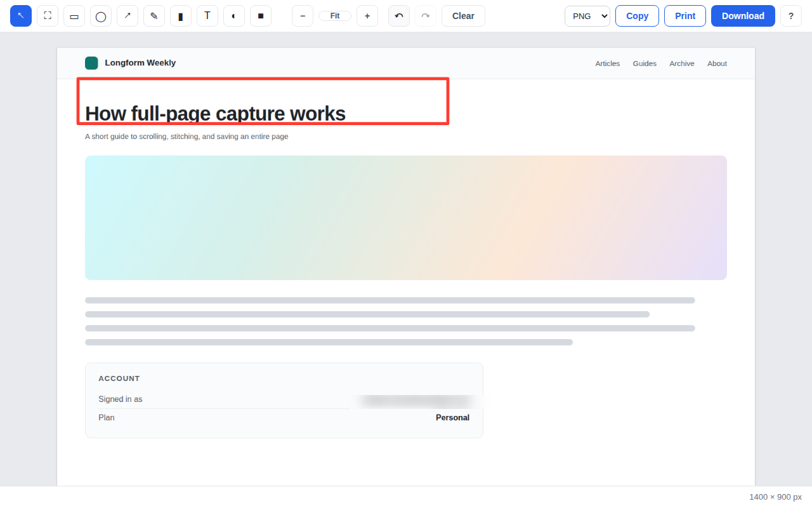Click the Longforn Weekly teal logo

tap(91, 63)
